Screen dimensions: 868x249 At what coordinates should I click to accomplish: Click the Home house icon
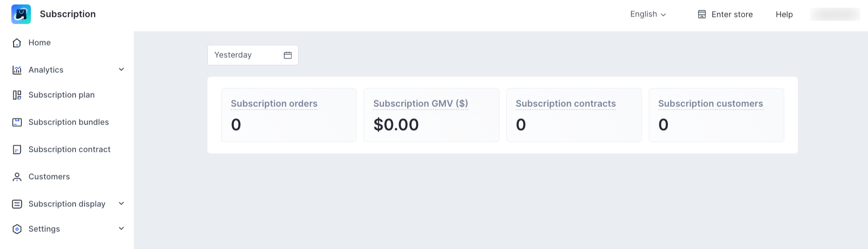pyautogui.click(x=17, y=43)
